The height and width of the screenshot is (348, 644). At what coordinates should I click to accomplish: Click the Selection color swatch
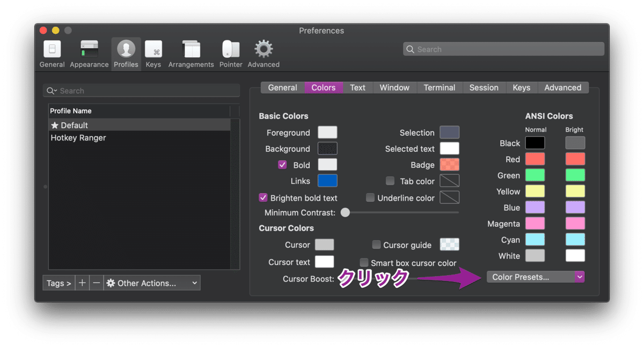coord(450,132)
